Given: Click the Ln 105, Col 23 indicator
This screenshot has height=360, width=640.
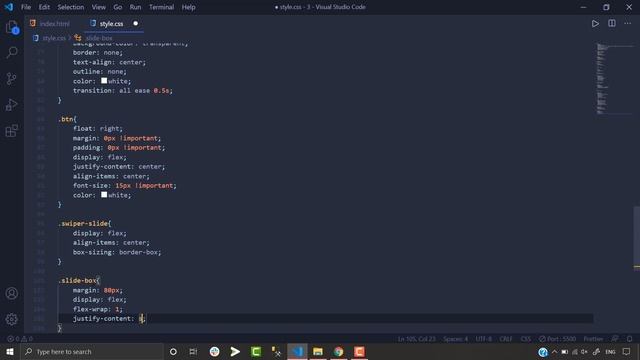Looking at the screenshot, I should coord(416,339).
